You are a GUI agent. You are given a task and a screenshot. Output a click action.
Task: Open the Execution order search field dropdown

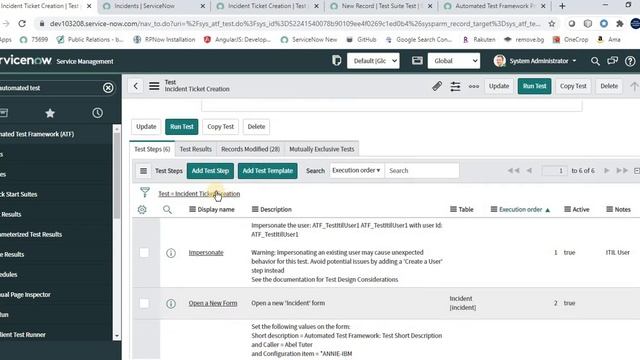point(356,170)
